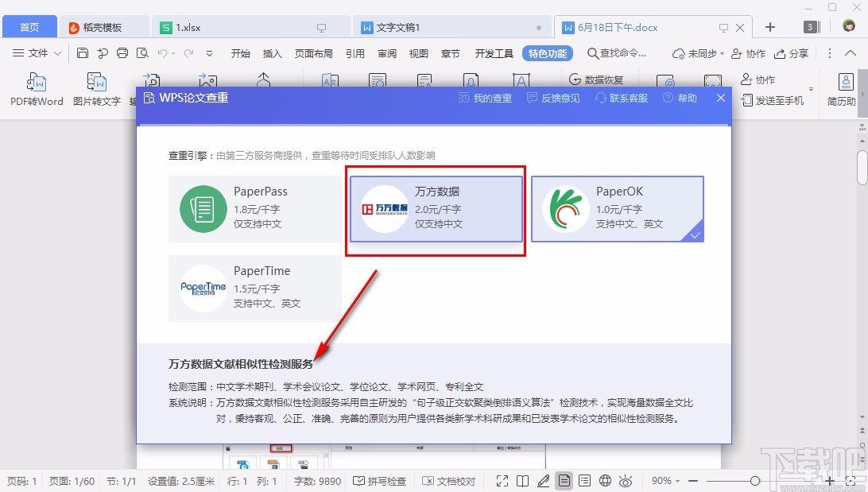This screenshot has width=868, height=492.
Task: Toggle full screen view in status bar
Action: point(502,481)
